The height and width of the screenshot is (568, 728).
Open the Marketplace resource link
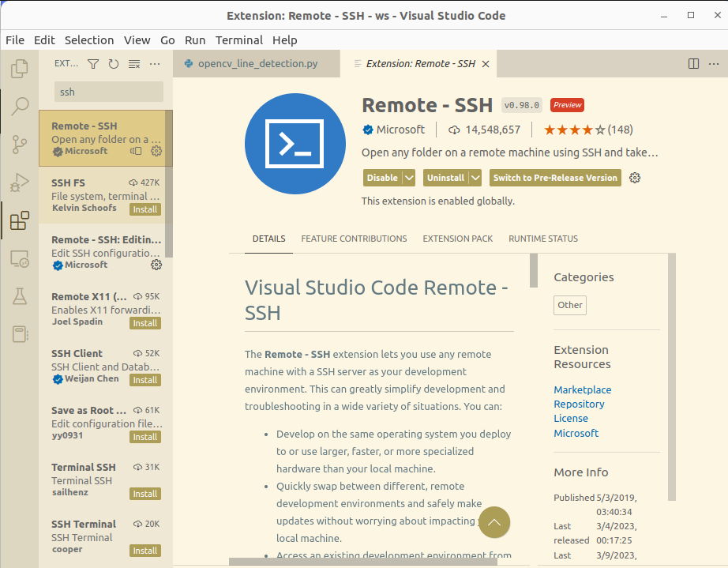582,389
